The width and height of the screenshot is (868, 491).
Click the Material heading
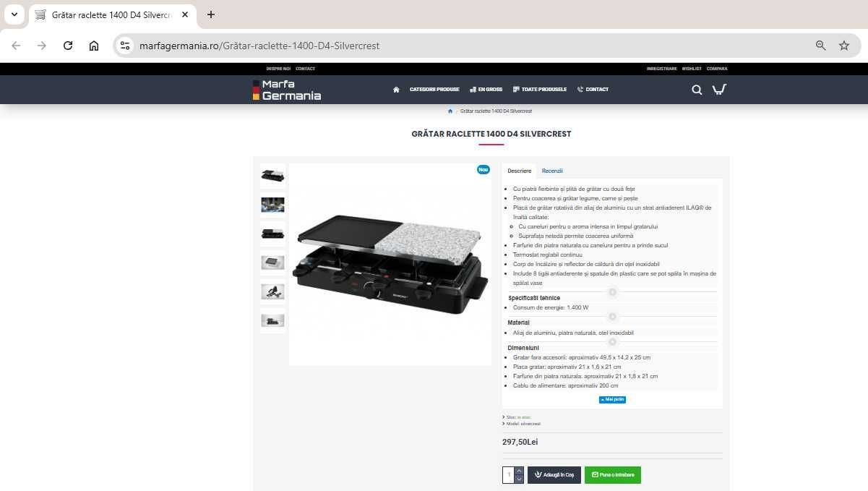click(x=519, y=323)
